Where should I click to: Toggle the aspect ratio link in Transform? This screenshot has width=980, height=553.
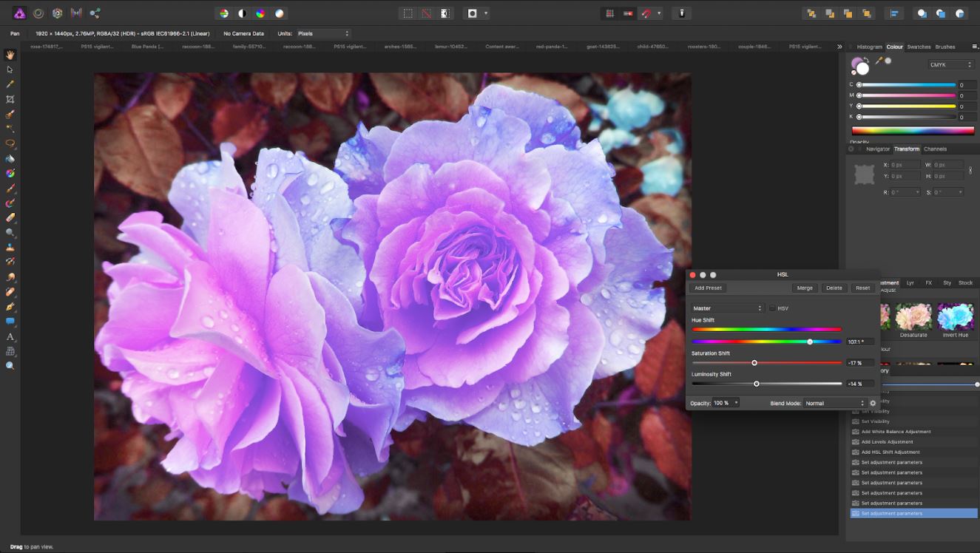point(970,170)
